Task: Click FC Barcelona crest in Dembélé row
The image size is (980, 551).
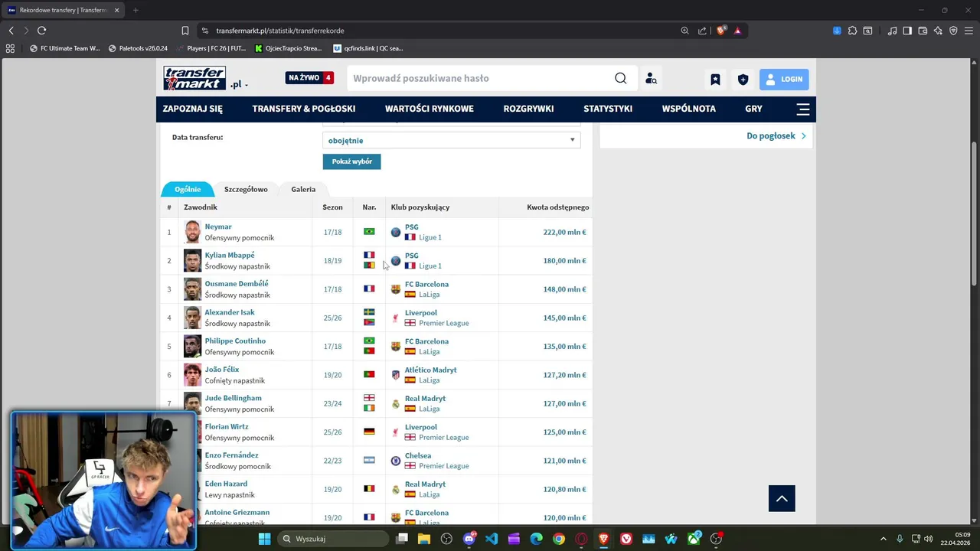Action: [396, 289]
